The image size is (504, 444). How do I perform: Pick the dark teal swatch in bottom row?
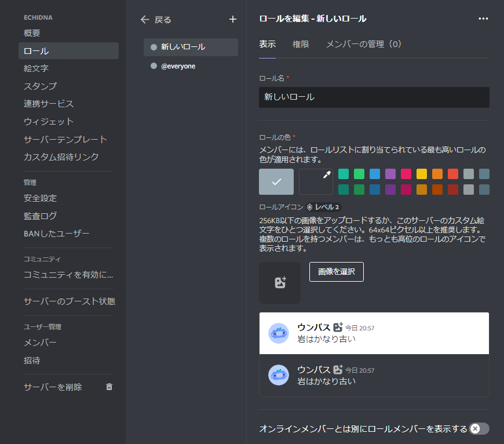pyautogui.click(x=344, y=190)
